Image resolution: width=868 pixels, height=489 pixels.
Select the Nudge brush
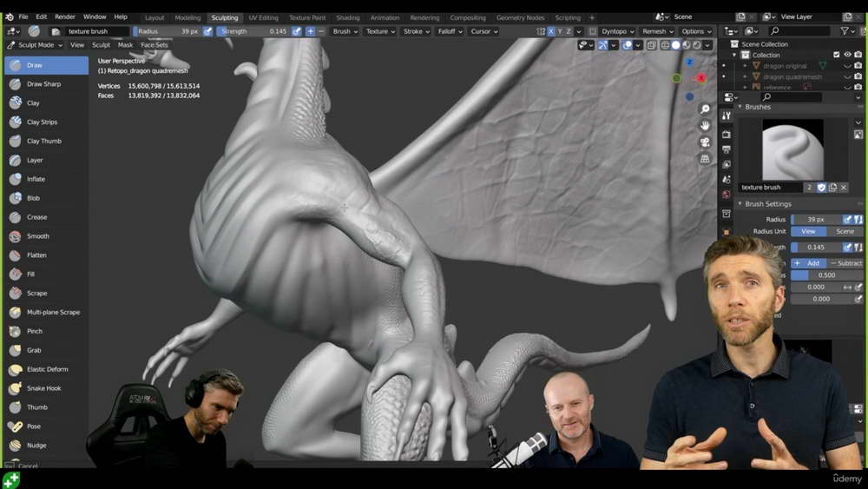click(47, 446)
